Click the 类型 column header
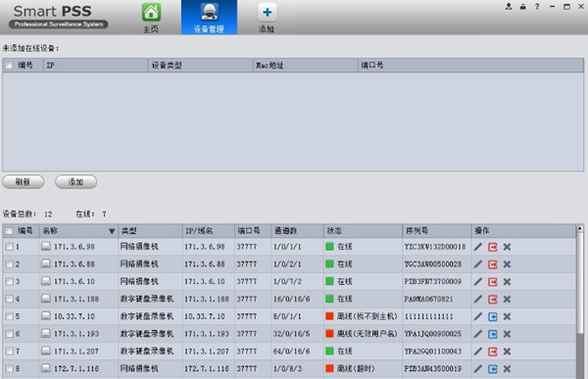Image resolution: width=588 pixels, height=379 pixels. tap(150, 231)
